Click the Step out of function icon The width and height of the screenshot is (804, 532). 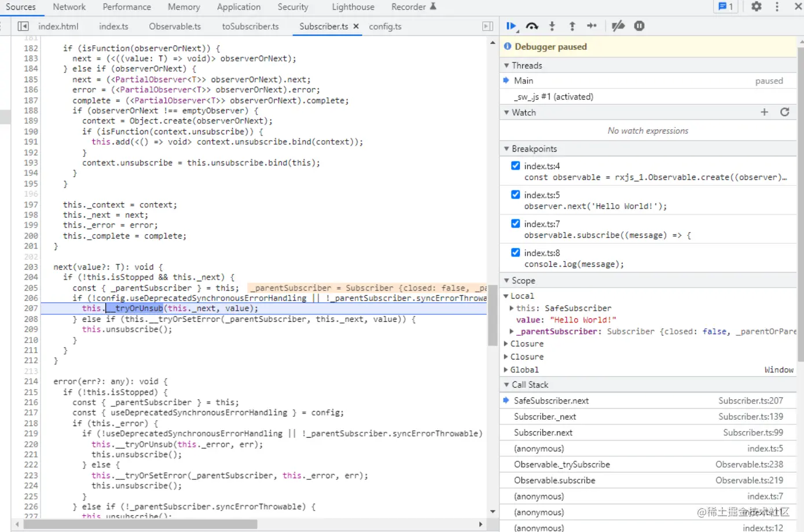[x=572, y=26]
